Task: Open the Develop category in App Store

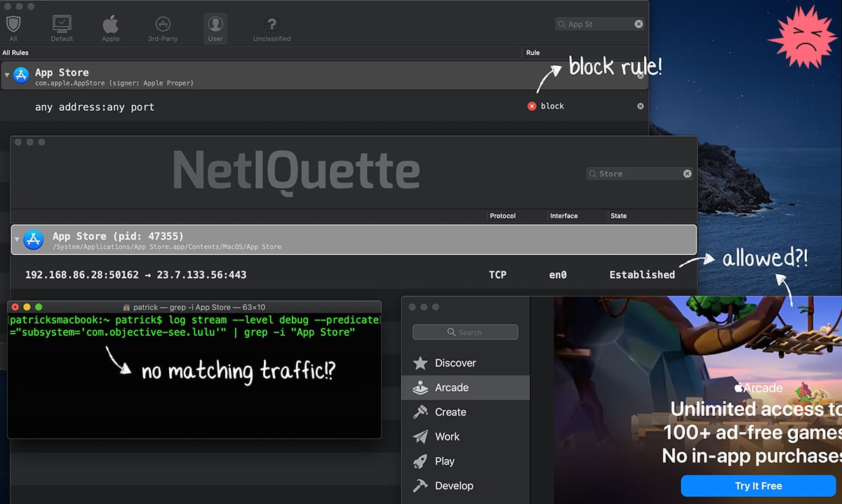Action: [465, 486]
